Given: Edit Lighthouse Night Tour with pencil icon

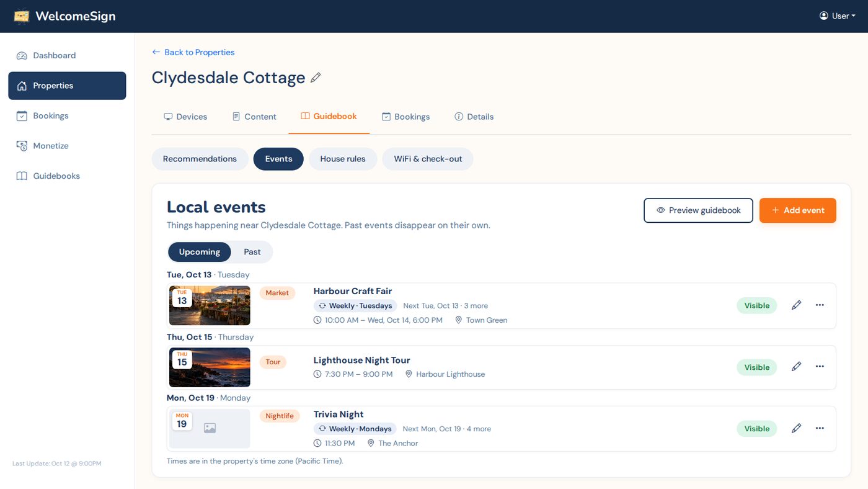Looking at the screenshot, I should click(797, 367).
